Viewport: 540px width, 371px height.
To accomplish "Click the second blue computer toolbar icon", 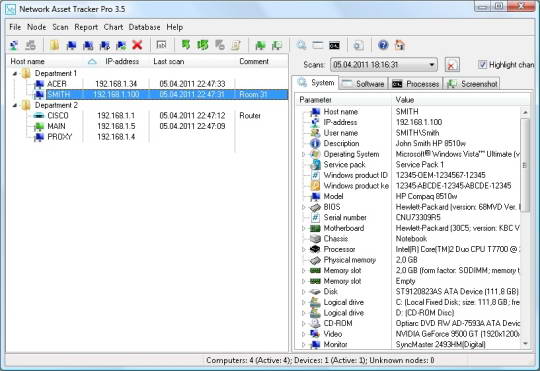I will pyautogui.click(x=88, y=45).
